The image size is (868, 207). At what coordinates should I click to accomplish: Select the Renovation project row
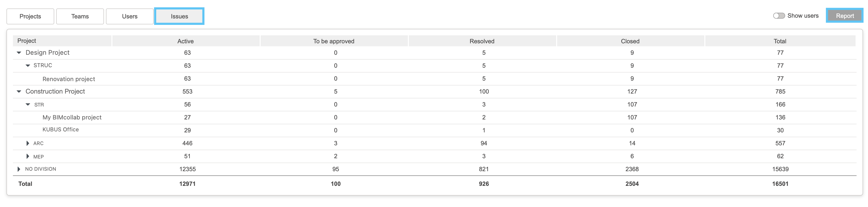[434, 79]
